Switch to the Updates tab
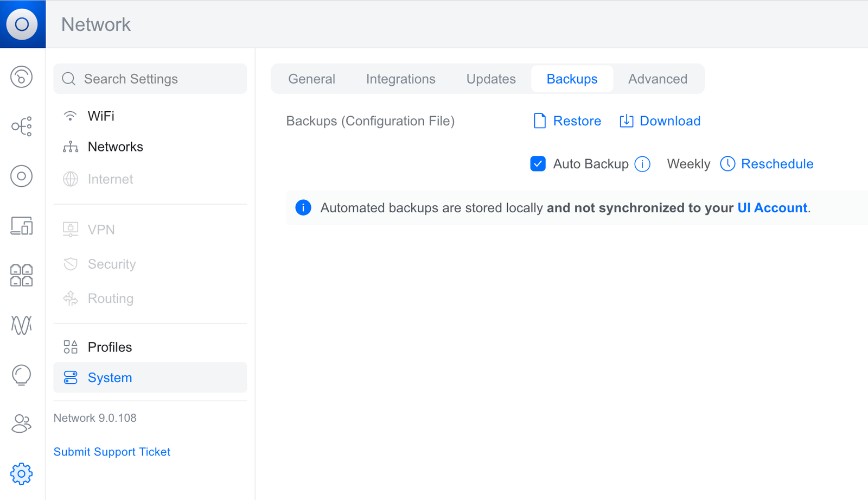Image resolution: width=868 pixels, height=500 pixels. pyautogui.click(x=490, y=79)
